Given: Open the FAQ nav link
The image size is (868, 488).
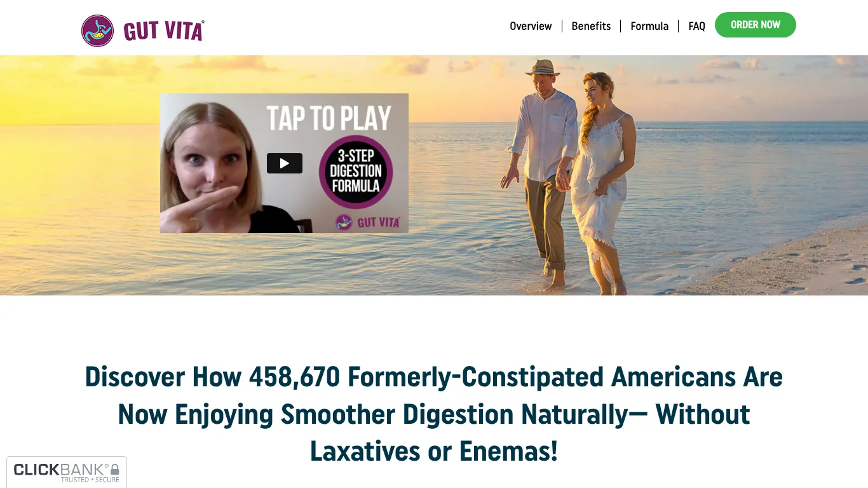Looking at the screenshot, I should pos(696,26).
